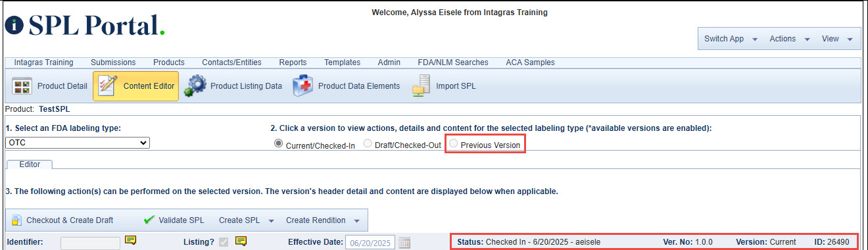Toggle the Listing? checkbox
Image resolution: width=868 pixels, height=250 pixels.
pyautogui.click(x=224, y=242)
